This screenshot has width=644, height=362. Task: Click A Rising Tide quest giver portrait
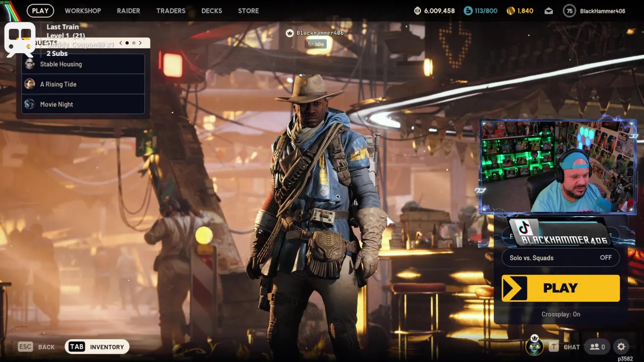tap(30, 84)
